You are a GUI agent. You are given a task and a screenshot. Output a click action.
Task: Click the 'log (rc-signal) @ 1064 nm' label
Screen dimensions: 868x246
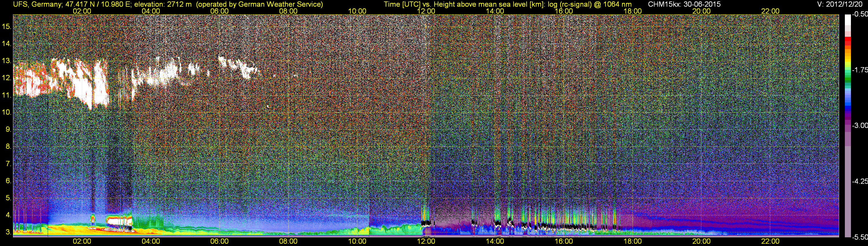[x=590, y=4]
